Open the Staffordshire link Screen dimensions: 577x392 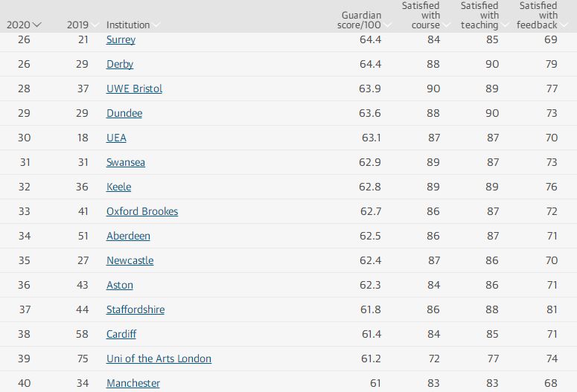(x=136, y=309)
